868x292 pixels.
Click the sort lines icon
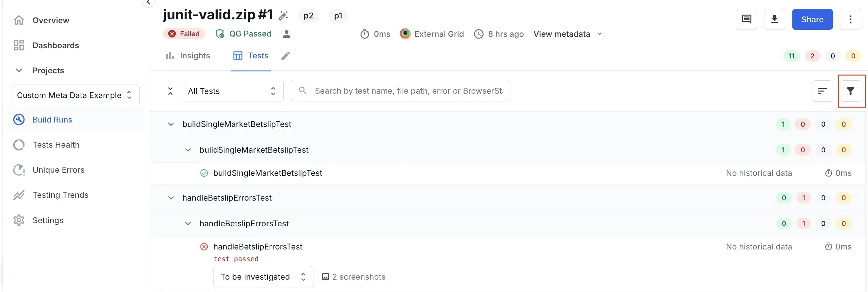(822, 91)
